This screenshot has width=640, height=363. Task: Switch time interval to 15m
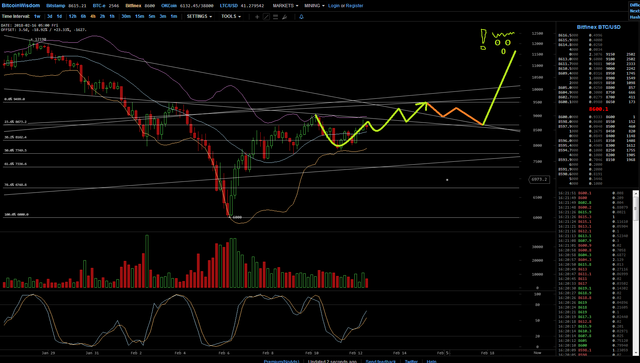click(x=140, y=16)
